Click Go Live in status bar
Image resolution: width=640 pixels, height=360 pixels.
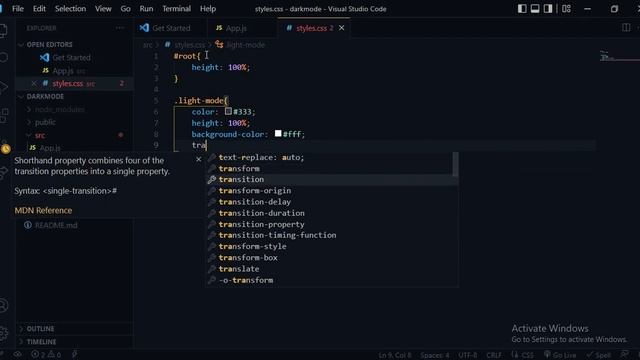[x=560, y=355]
